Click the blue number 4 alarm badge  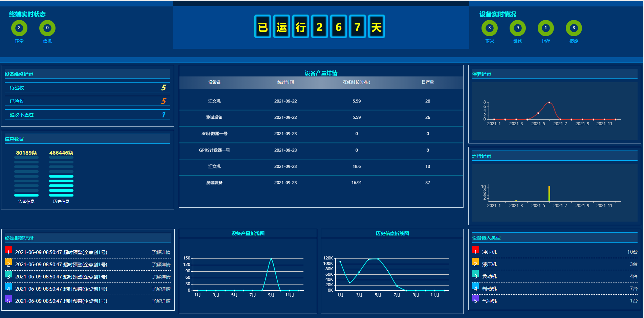click(x=8, y=287)
